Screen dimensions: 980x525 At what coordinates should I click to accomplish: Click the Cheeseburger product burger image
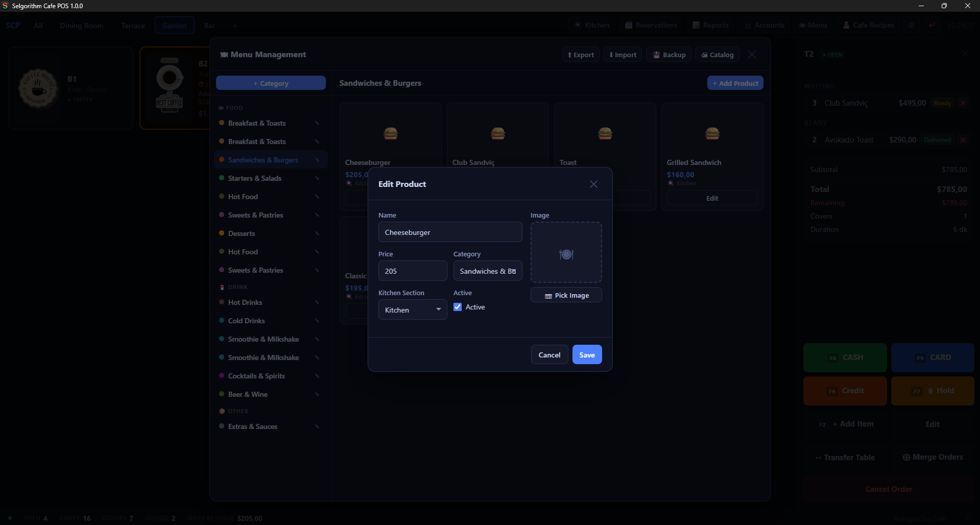tap(391, 133)
